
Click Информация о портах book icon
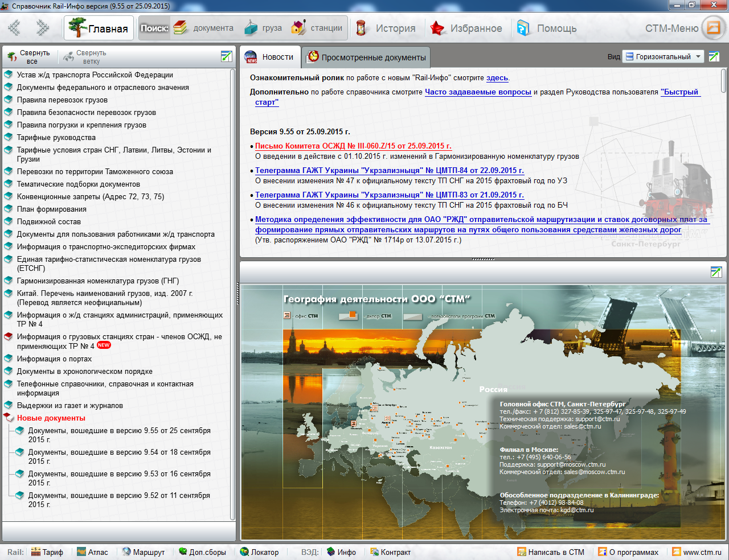pos(8,359)
